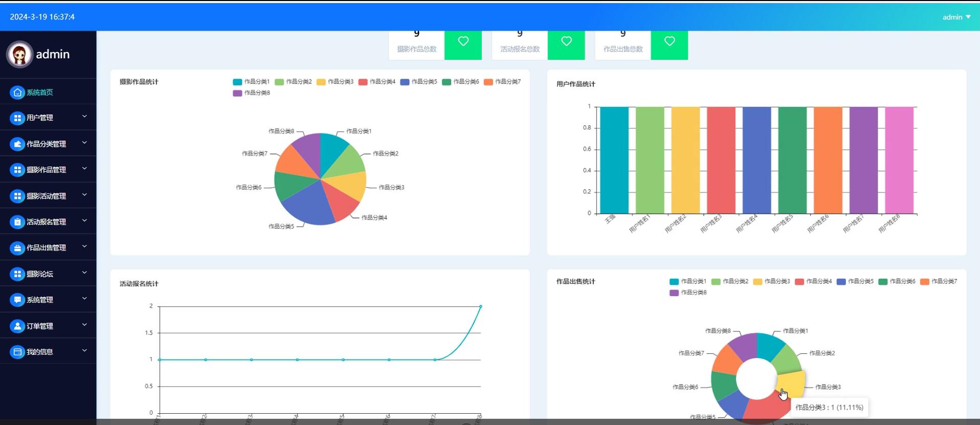
Task: Click the orange 用户姓名6 bar
Action: [828, 160]
